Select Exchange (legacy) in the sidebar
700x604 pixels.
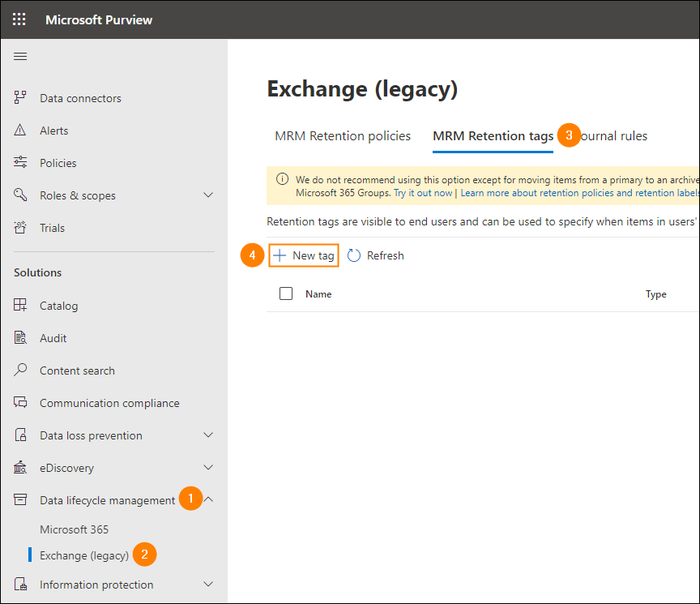(84, 555)
